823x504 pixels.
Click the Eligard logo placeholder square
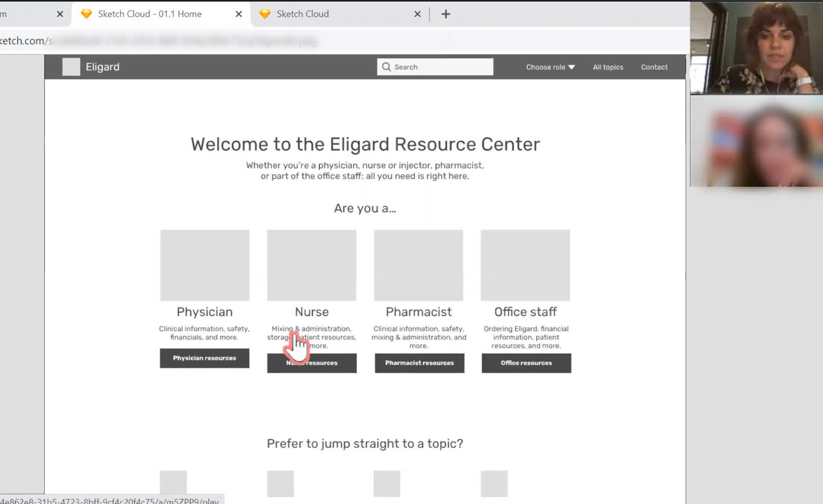click(x=71, y=67)
